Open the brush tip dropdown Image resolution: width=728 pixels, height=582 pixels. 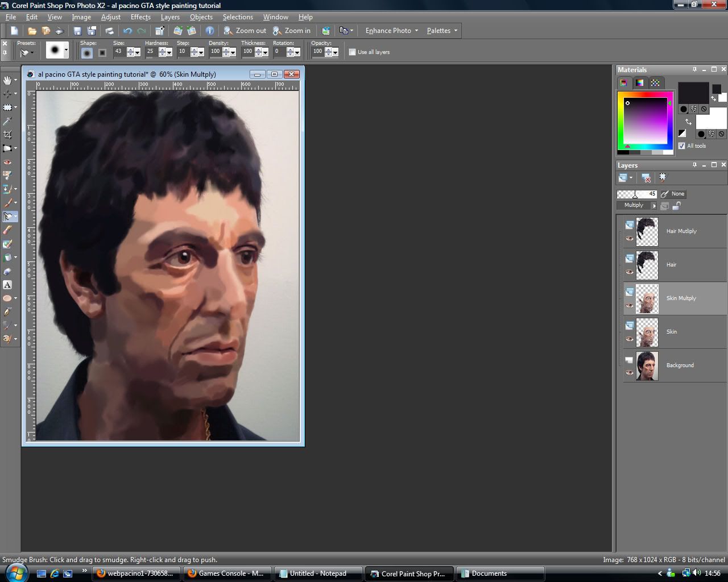tap(66, 51)
